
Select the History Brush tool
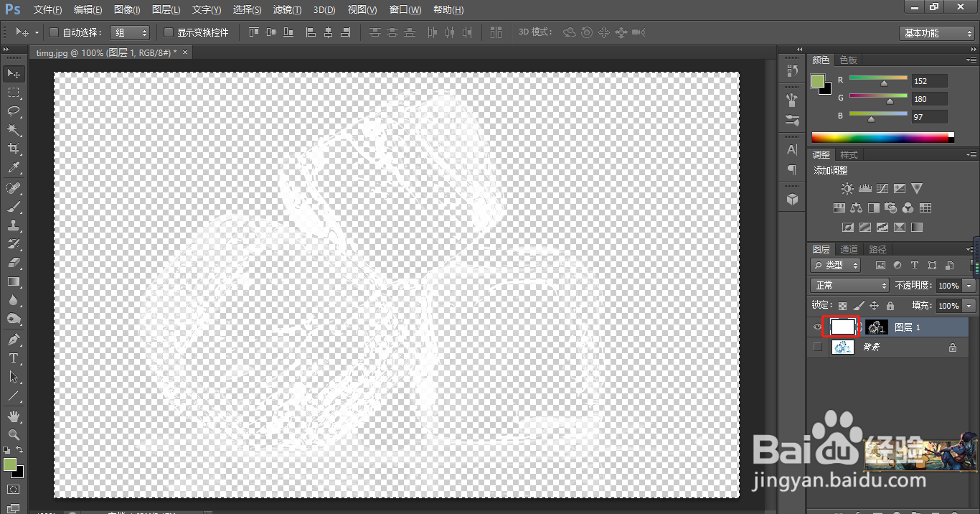pos(14,244)
